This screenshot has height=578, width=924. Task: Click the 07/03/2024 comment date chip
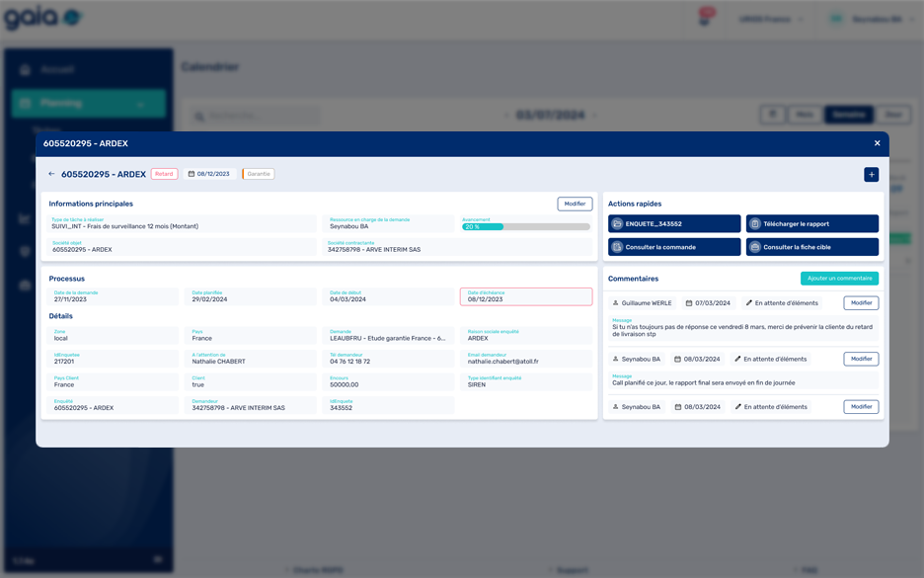pyautogui.click(x=708, y=303)
